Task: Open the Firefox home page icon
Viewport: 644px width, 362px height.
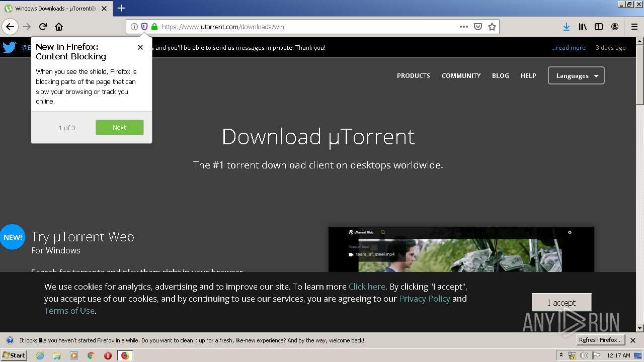Action: click(59, 27)
